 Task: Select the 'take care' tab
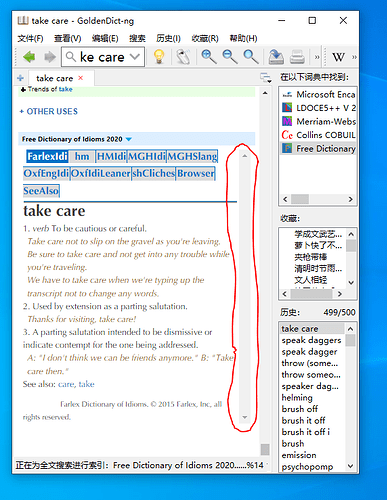pos(55,78)
